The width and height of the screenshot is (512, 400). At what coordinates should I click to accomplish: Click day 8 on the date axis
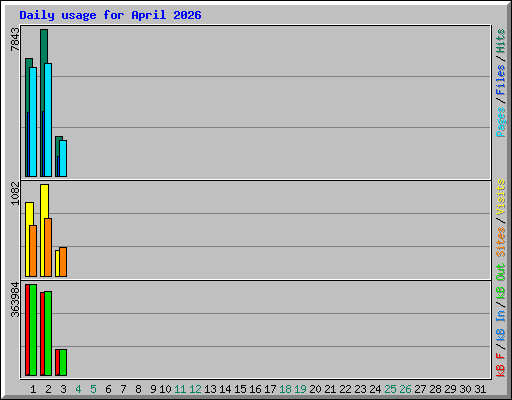(138, 389)
